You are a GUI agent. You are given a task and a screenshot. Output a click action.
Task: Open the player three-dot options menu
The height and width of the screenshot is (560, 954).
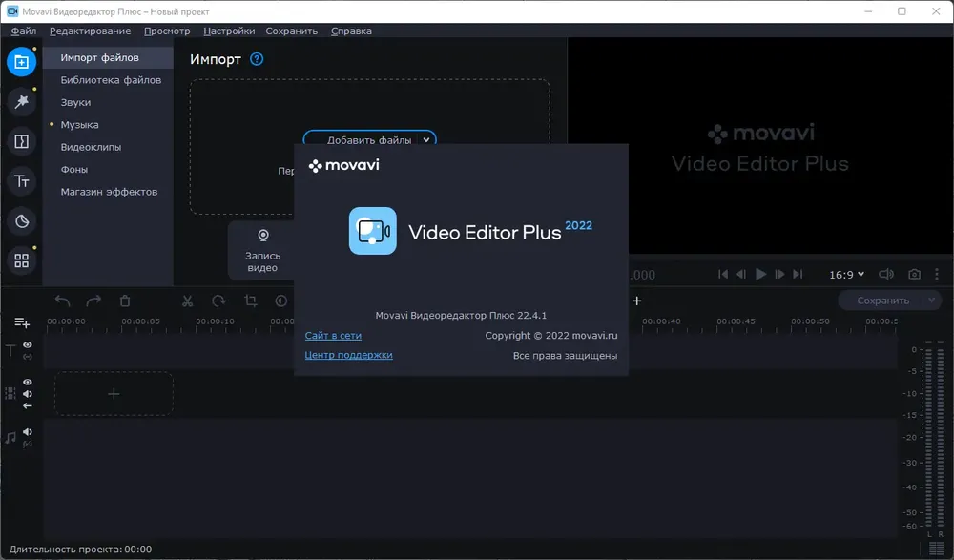(937, 275)
